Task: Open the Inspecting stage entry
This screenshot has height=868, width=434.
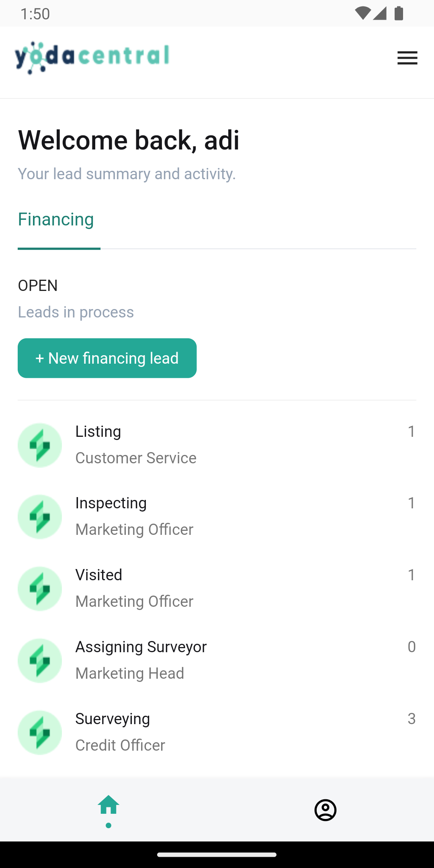Action: pyautogui.click(x=217, y=517)
